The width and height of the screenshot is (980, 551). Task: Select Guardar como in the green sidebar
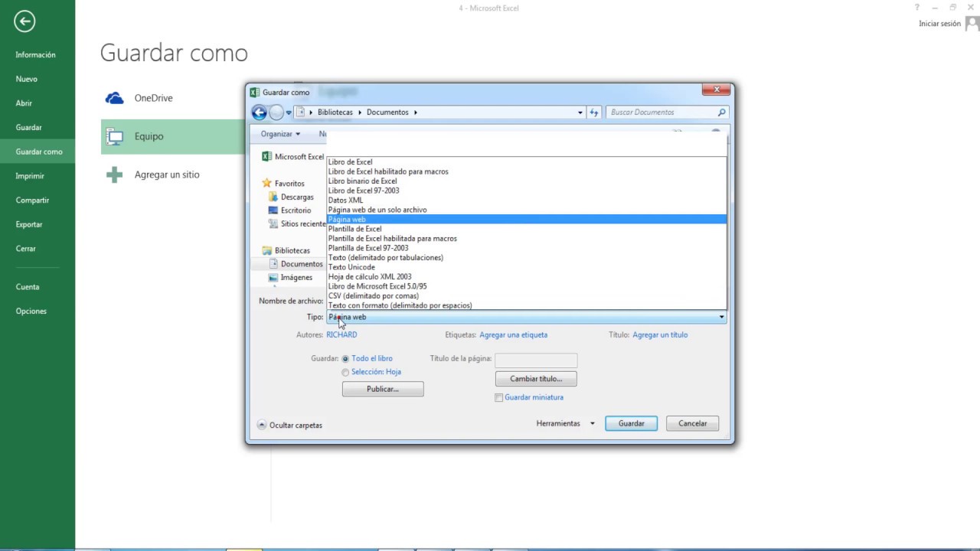click(x=38, y=152)
